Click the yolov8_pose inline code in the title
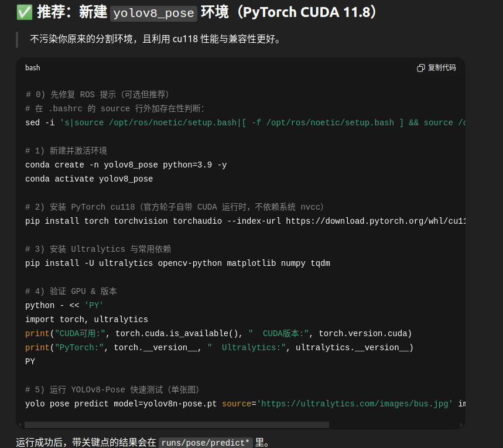 tap(153, 13)
